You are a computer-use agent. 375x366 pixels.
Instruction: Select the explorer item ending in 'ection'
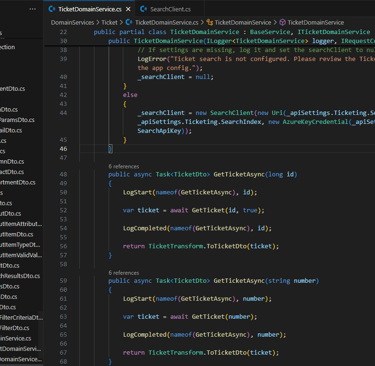(8, 47)
